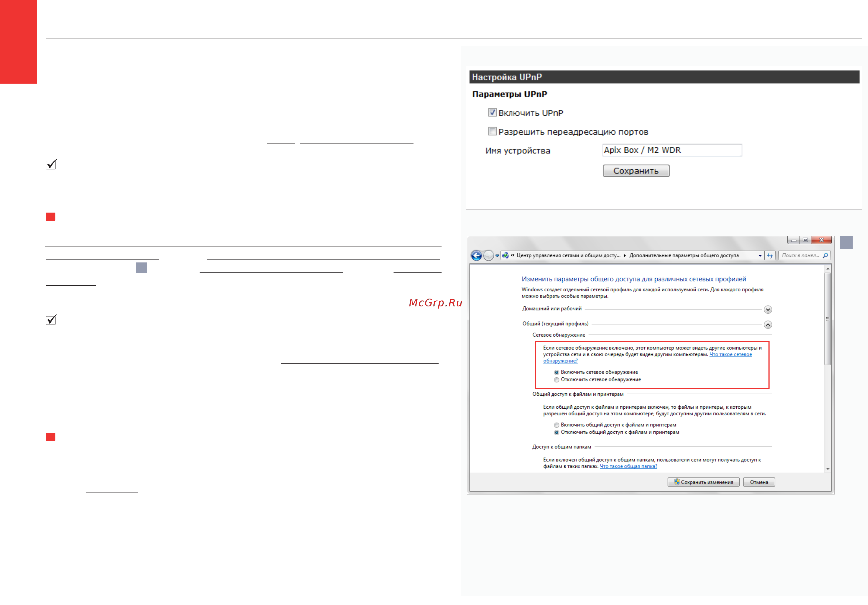
Task: Click the refresh icon beside address bar
Action: [x=770, y=256]
